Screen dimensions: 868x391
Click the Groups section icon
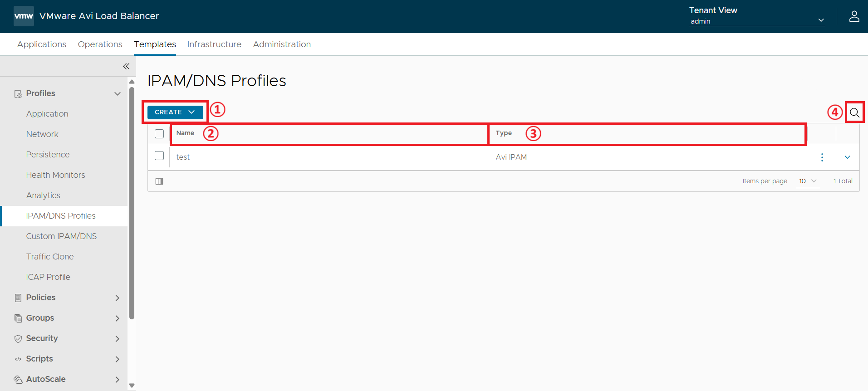[x=18, y=318]
